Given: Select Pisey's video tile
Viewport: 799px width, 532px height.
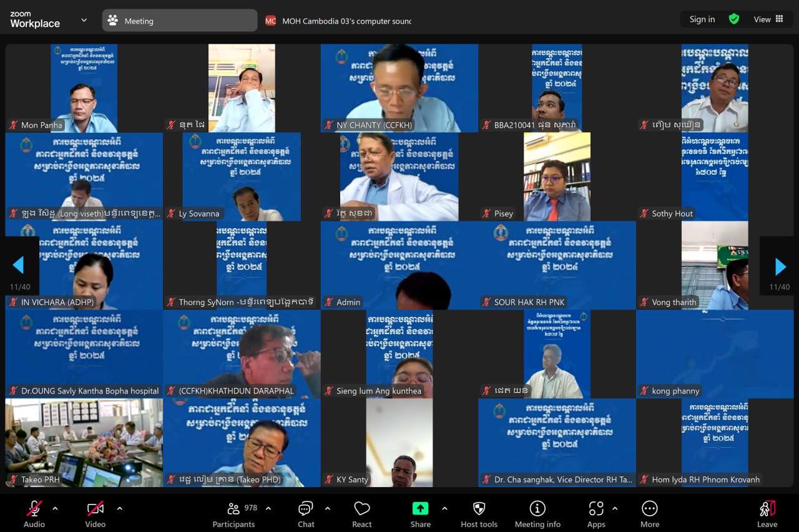Looking at the screenshot, I should click(557, 177).
